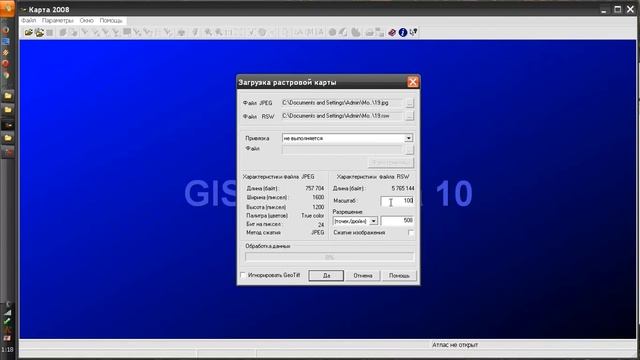Open the Файл menu

[29, 20]
